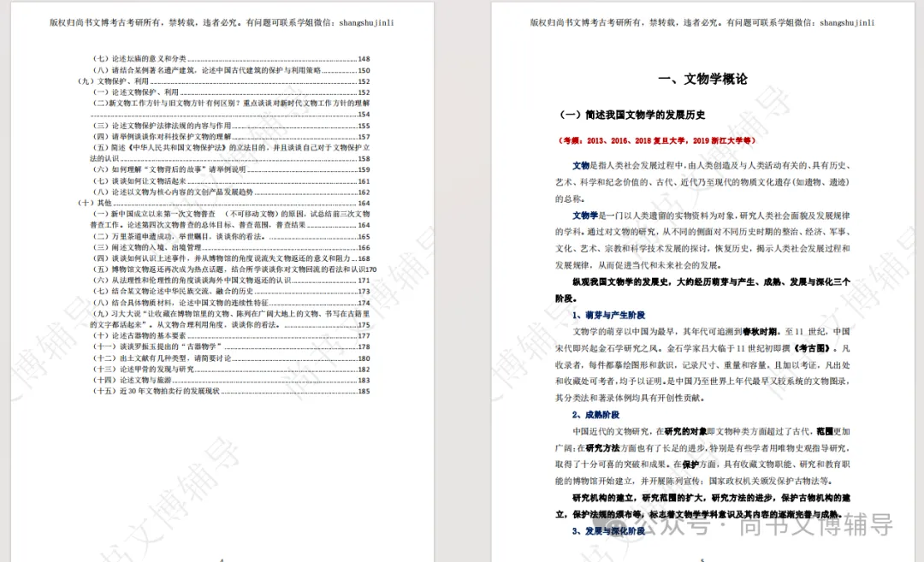
Task: Select contents entry '(十四)论述文物与旅游'
Action: click(231, 380)
